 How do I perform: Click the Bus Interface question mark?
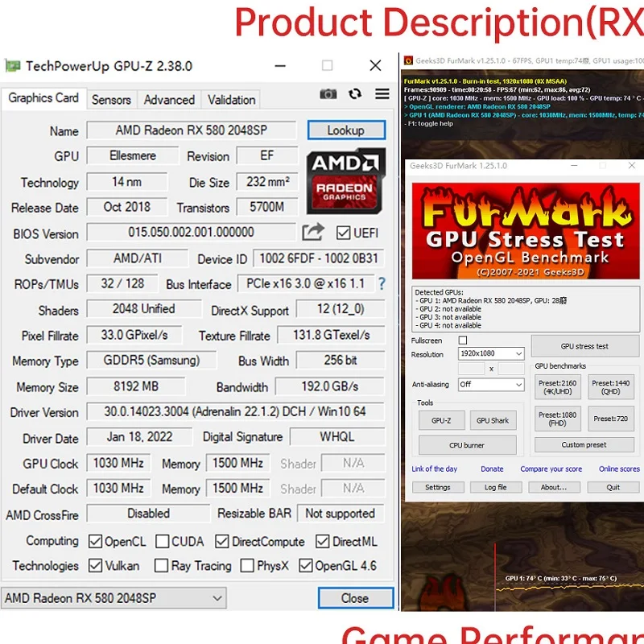(382, 284)
